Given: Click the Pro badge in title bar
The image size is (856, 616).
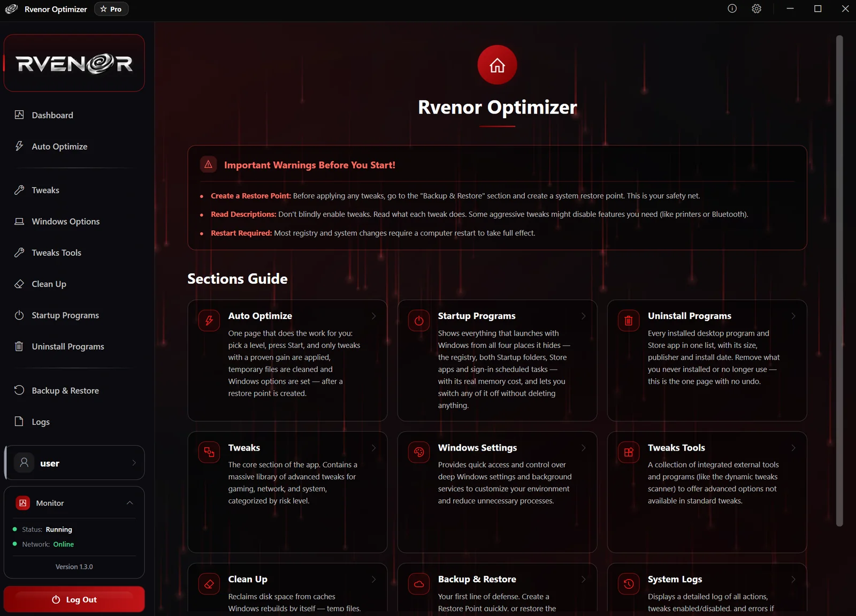Looking at the screenshot, I should pyautogui.click(x=111, y=9).
